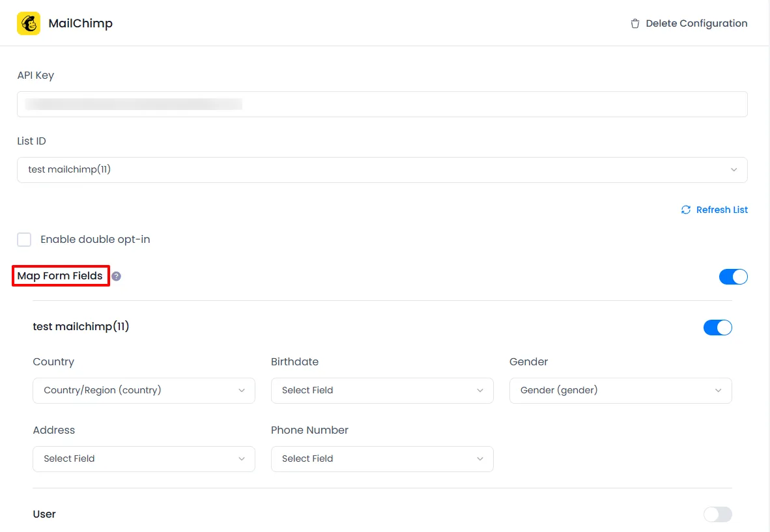
Task: Click the chevron in the List ID dropdown
Action: tap(734, 170)
